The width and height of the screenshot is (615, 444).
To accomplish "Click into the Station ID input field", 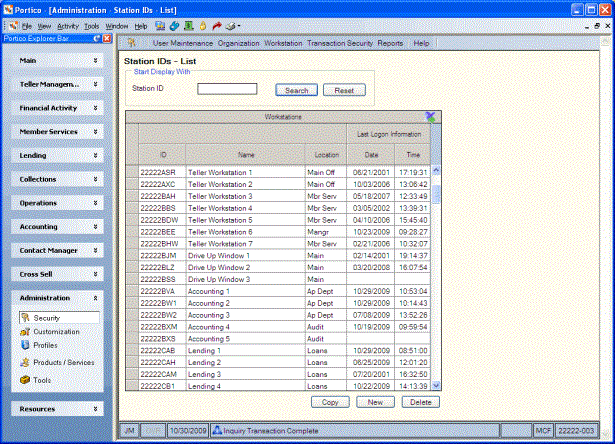I will 227,89.
